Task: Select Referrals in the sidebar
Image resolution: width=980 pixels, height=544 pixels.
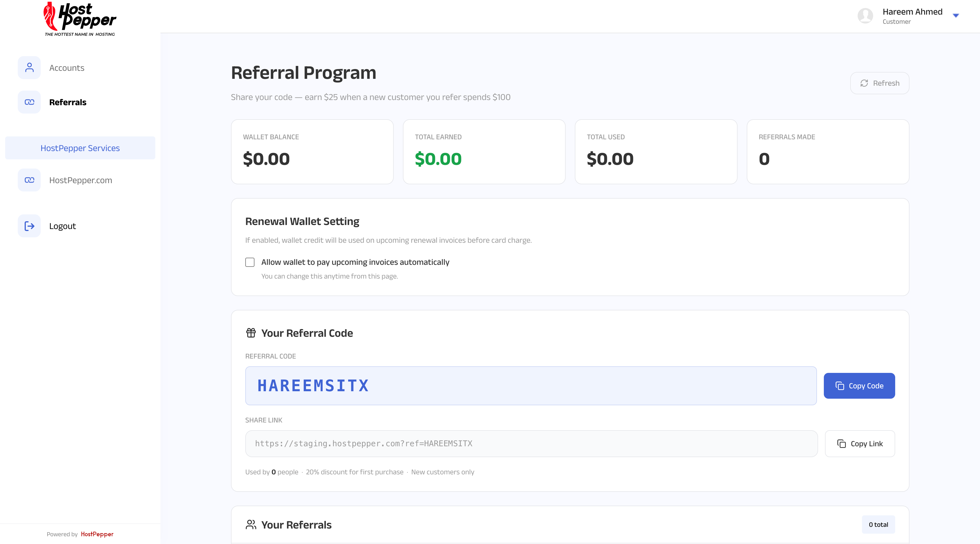Action: tap(68, 102)
